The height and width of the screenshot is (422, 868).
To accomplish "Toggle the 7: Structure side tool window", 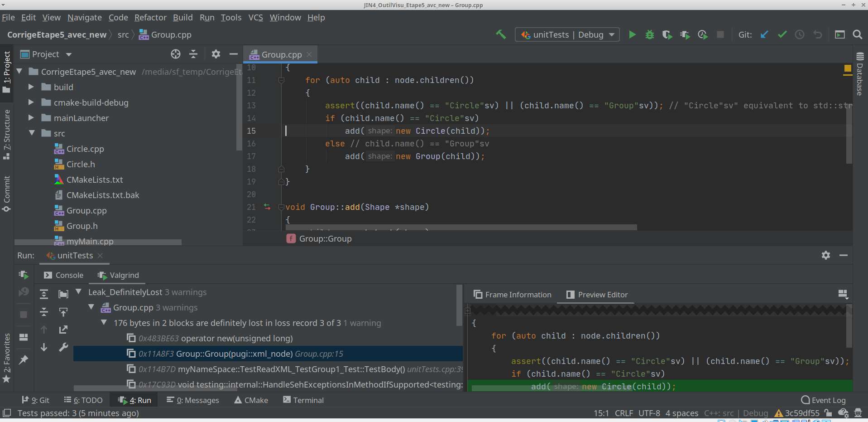I will pyautogui.click(x=6, y=135).
